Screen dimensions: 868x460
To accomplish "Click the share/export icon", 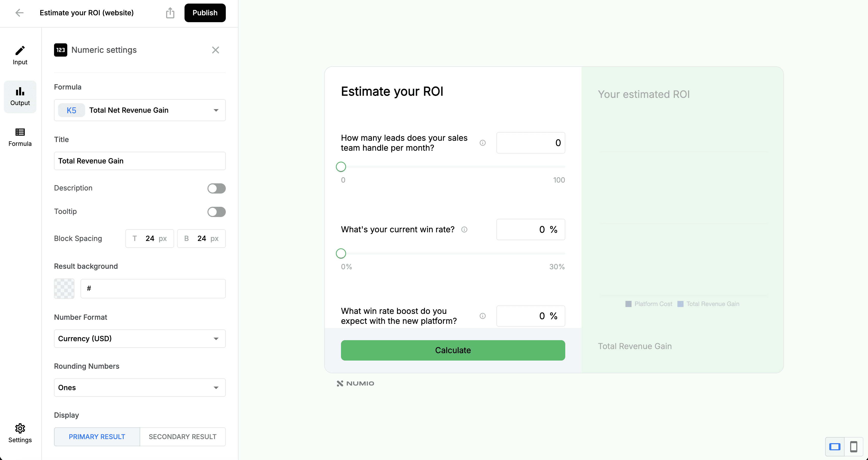I will 170,13.
